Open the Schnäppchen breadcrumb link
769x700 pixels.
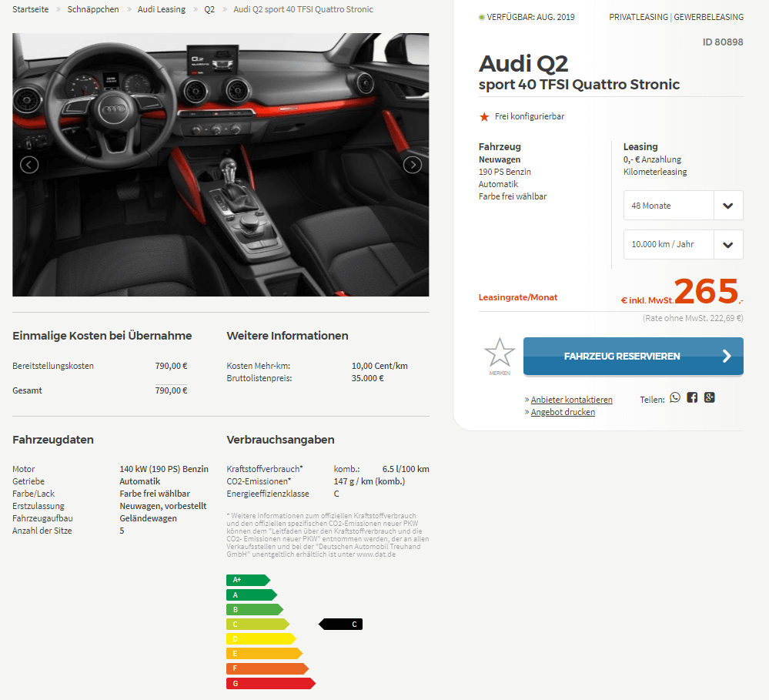93,9
